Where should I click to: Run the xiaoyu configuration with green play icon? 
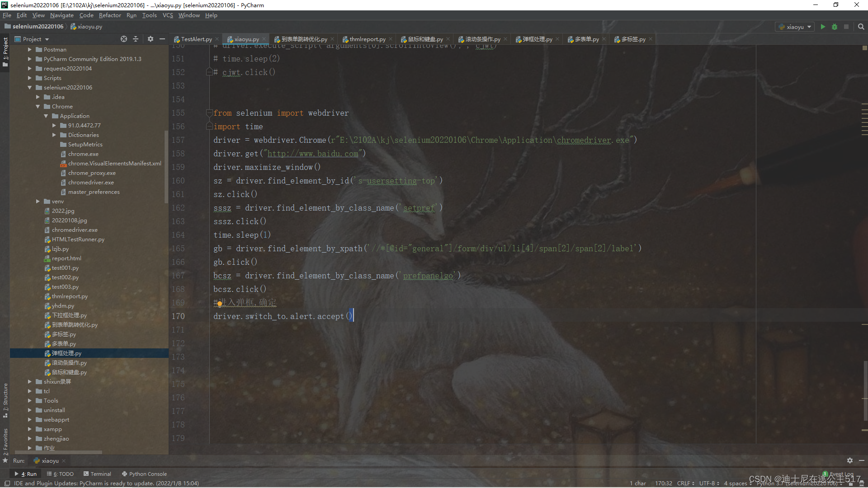coord(823,27)
